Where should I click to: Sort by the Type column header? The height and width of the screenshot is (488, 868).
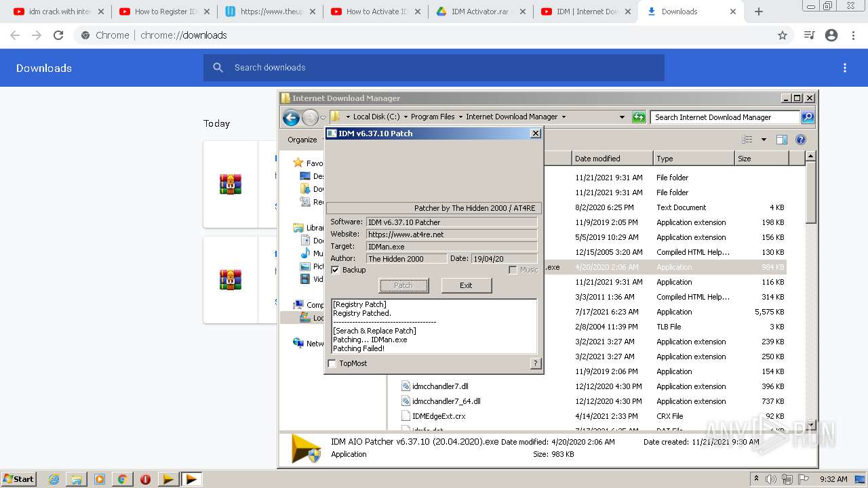(x=694, y=159)
